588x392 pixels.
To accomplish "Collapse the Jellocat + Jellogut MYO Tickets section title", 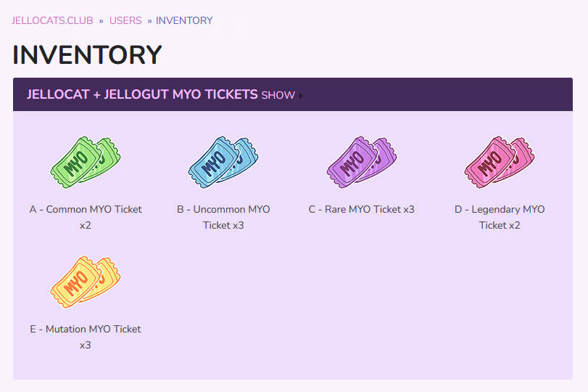I will pyautogui.click(x=142, y=94).
